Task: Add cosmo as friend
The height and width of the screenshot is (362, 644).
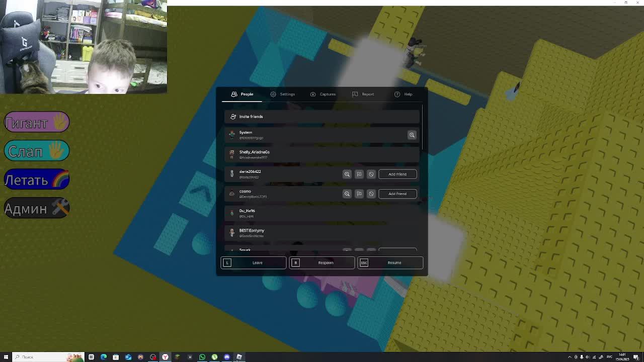Action: 397,194
